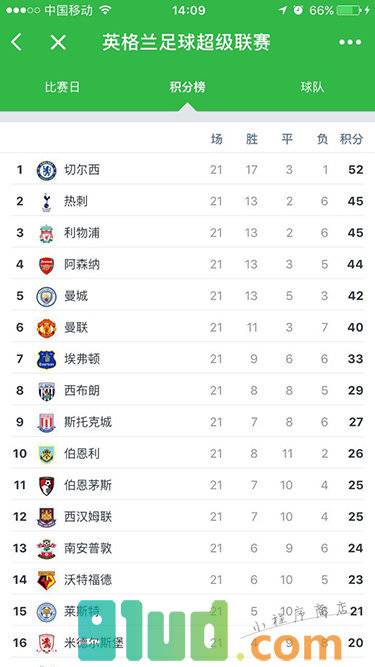Tap the Arsenal crest beside 阿森纳
The image size is (375, 667).
point(46,265)
